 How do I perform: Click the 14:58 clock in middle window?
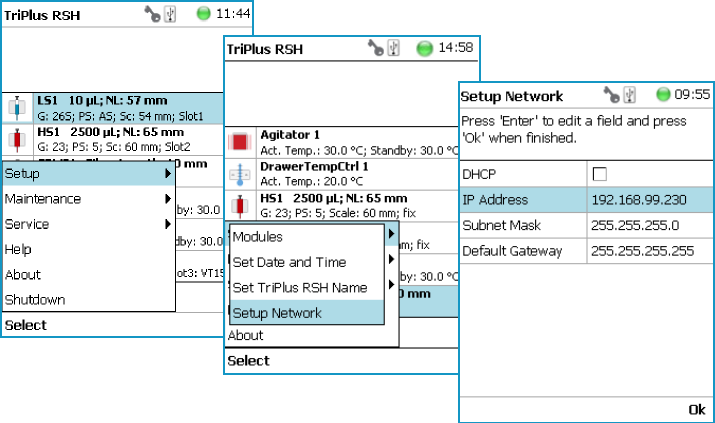tap(456, 47)
